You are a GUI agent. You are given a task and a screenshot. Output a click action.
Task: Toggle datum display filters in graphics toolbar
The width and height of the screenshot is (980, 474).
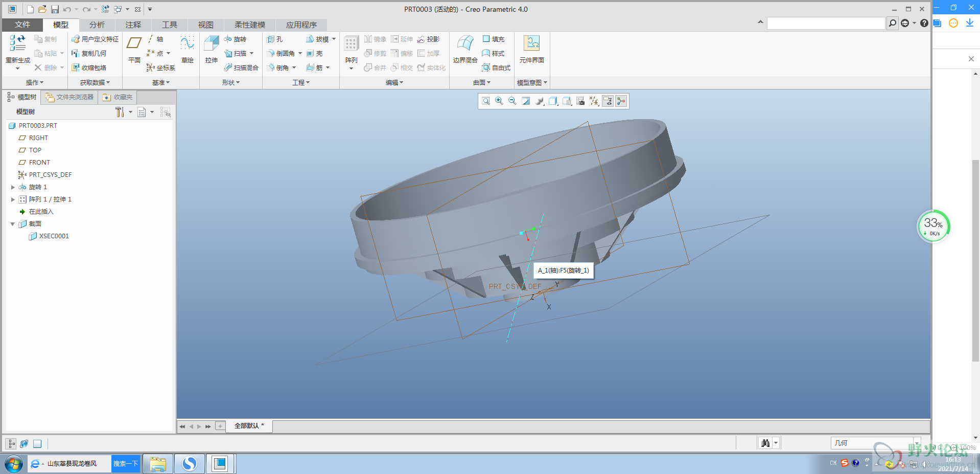(594, 101)
